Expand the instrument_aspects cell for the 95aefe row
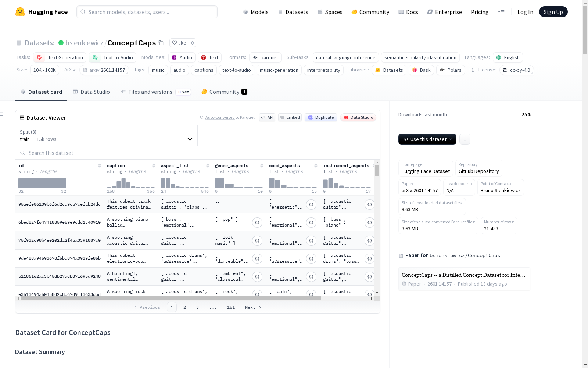The image size is (588, 368). pos(370,205)
